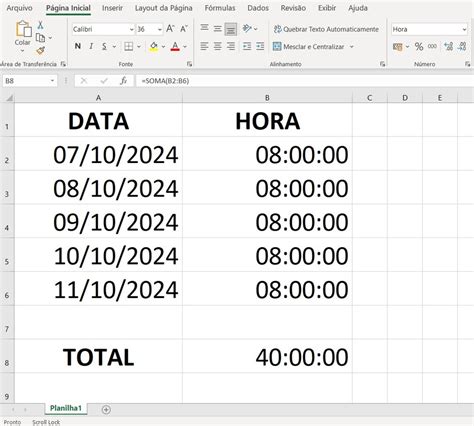Select the total cell 40:00:00
Screen dimensions: 474x426
267,356
